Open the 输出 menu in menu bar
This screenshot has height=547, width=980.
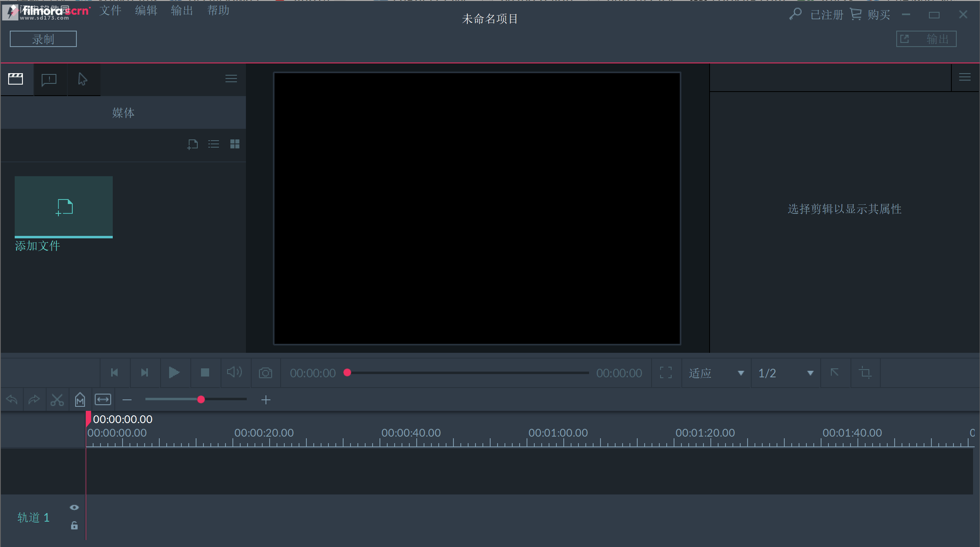pos(182,10)
